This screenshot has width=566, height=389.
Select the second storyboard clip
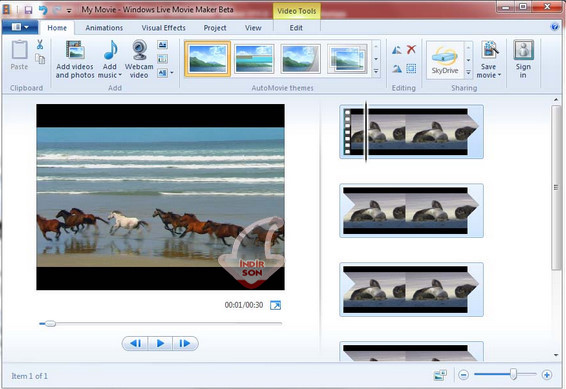click(411, 211)
